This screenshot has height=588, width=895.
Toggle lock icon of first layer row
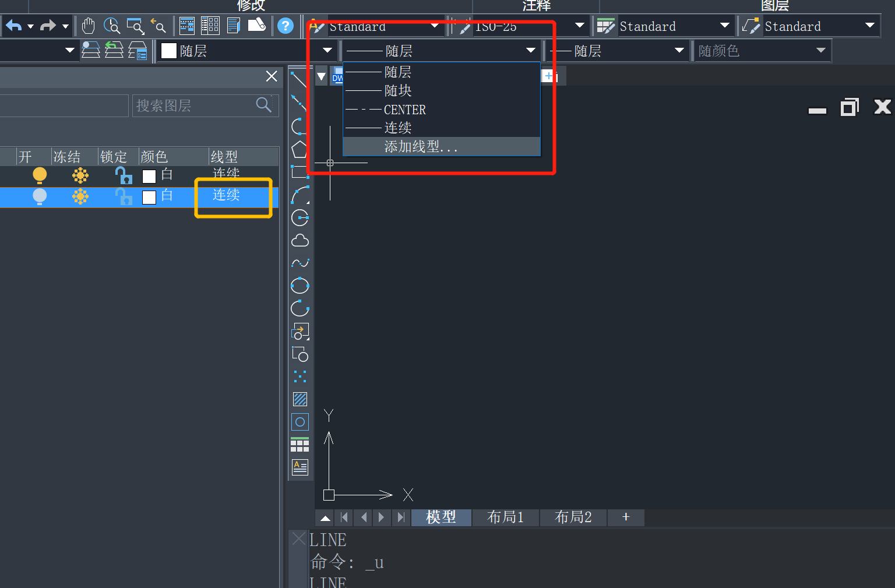[124, 175]
